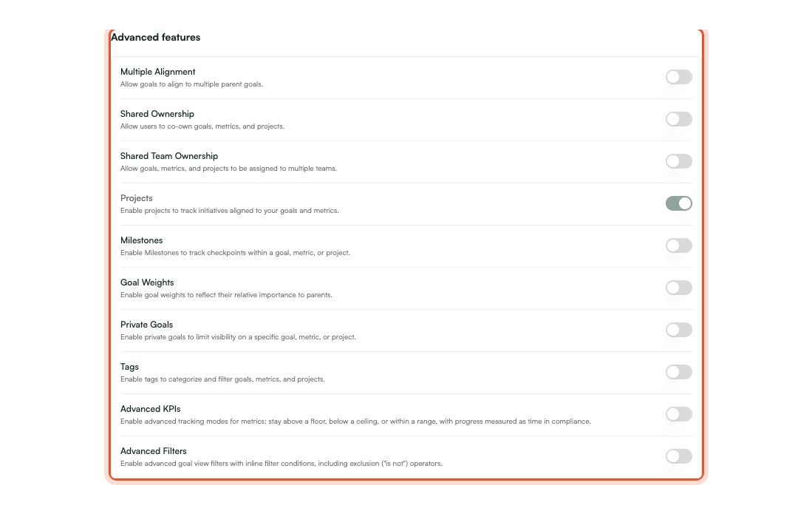
Task: Select the Milestones title
Action: click(x=141, y=240)
